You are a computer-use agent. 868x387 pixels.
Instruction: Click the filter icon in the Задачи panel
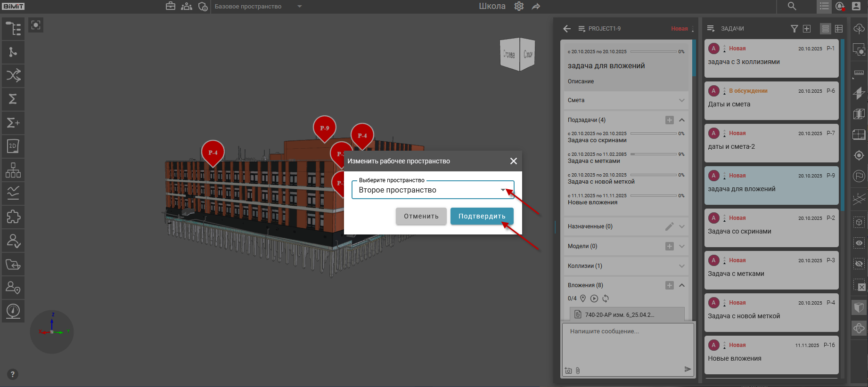[794, 29]
